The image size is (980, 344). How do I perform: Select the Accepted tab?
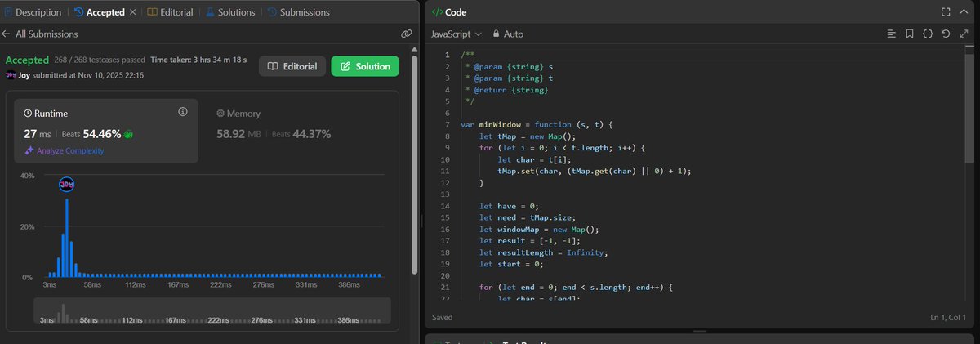(99, 12)
